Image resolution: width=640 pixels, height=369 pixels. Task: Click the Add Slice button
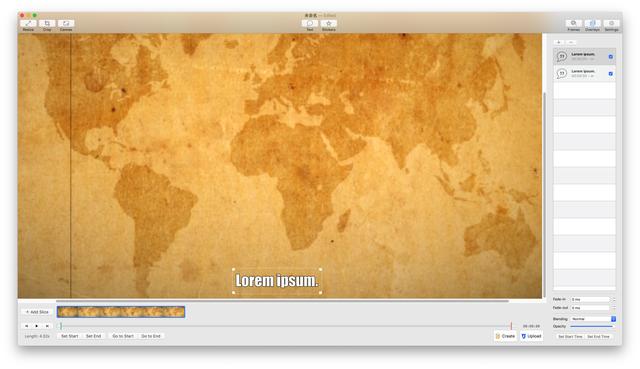37,312
